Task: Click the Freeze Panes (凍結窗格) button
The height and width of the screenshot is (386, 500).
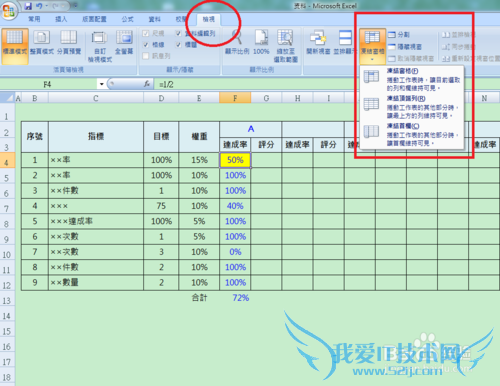Action: click(372, 46)
